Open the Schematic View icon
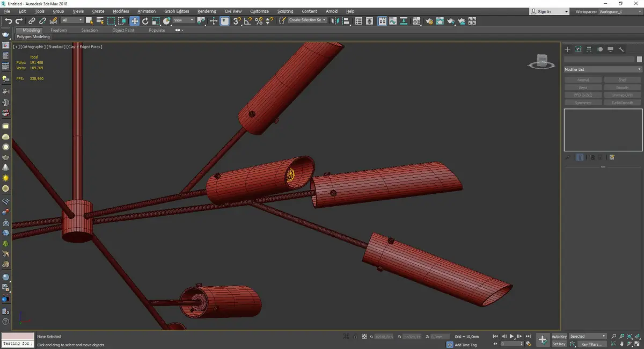The height and width of the screenshot is (349, 644). [404, 21]
